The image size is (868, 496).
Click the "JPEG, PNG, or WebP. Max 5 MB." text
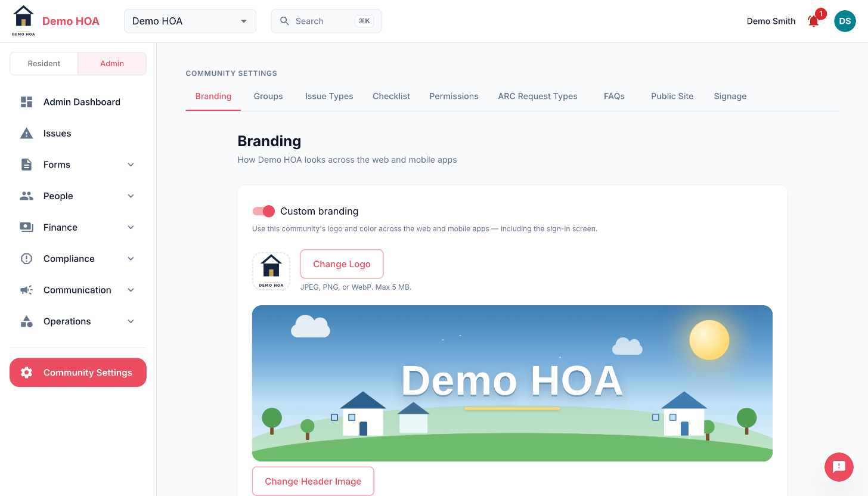(356, 287)
